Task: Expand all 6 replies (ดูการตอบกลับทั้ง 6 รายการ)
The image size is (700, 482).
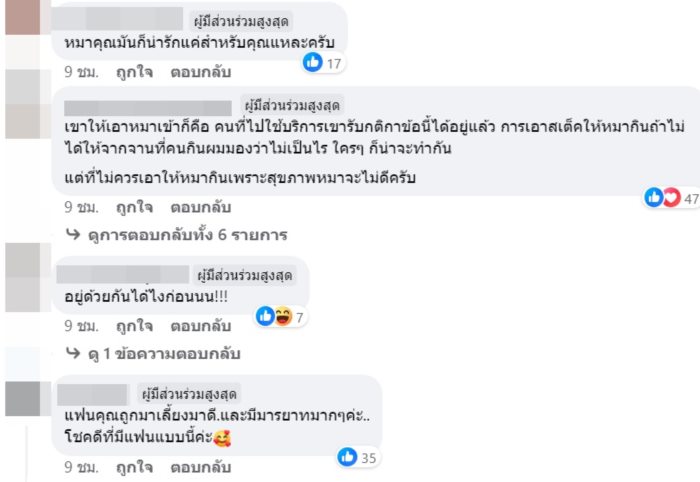Action: pos(189,236)
